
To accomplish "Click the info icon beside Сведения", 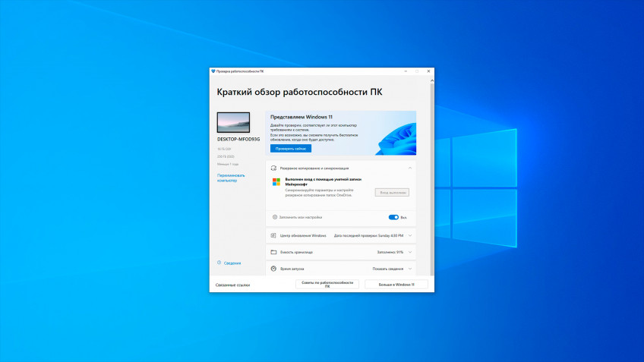I will (219, 263).
